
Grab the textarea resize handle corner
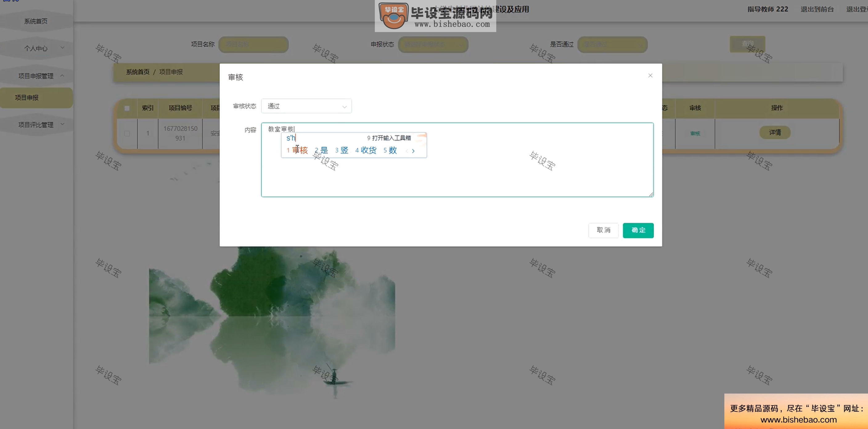click(x=651, y=194)
